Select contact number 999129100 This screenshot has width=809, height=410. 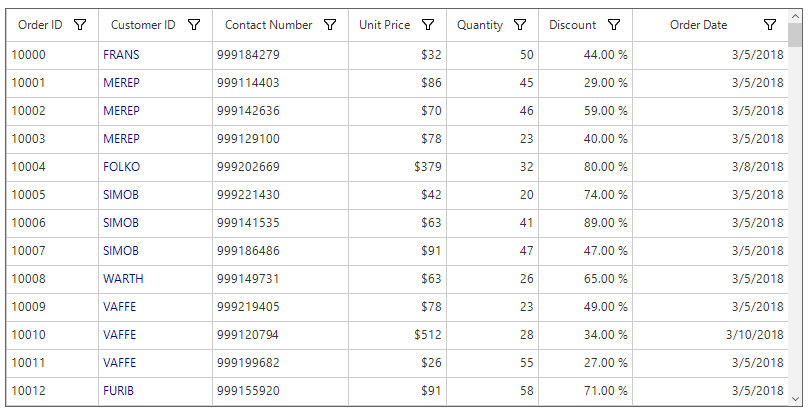[x=280, y=138]
